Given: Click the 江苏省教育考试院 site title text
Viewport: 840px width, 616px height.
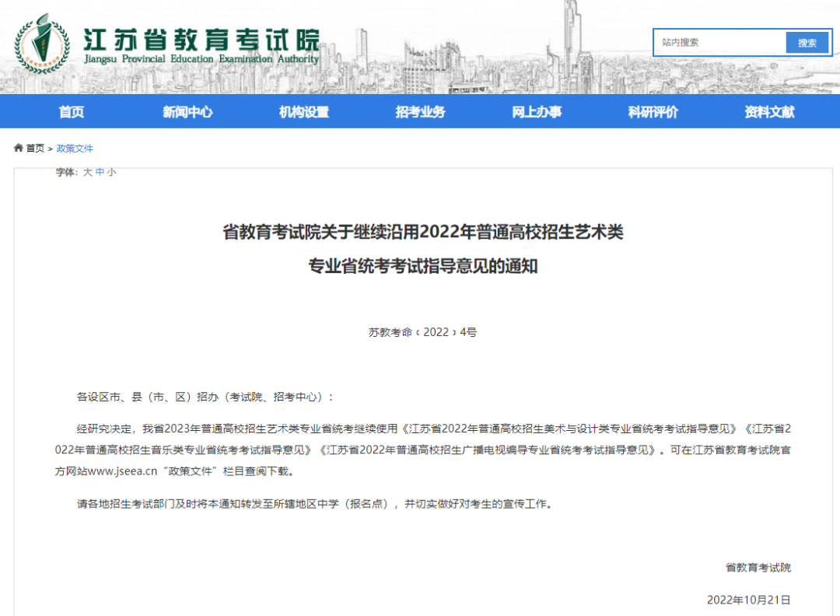Looking at the screenshot, I should (x=201, y=40).
